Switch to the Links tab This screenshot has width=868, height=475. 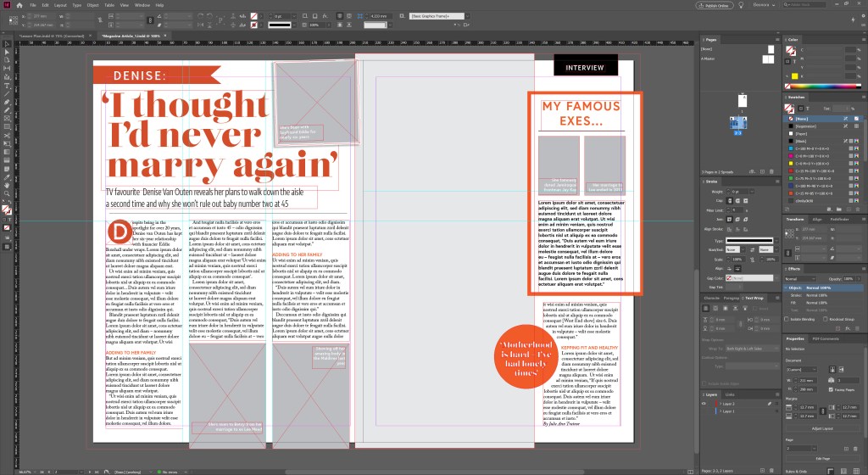pyautogui.click(x=731, y=394)
